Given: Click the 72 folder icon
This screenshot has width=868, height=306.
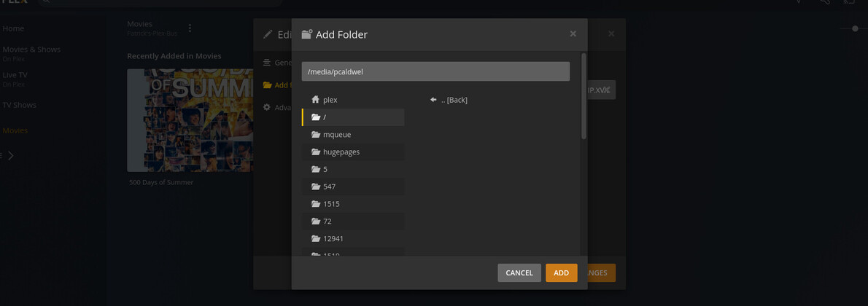Looking at the screenshot, I should pyautogui.click(x=316, y=221).
